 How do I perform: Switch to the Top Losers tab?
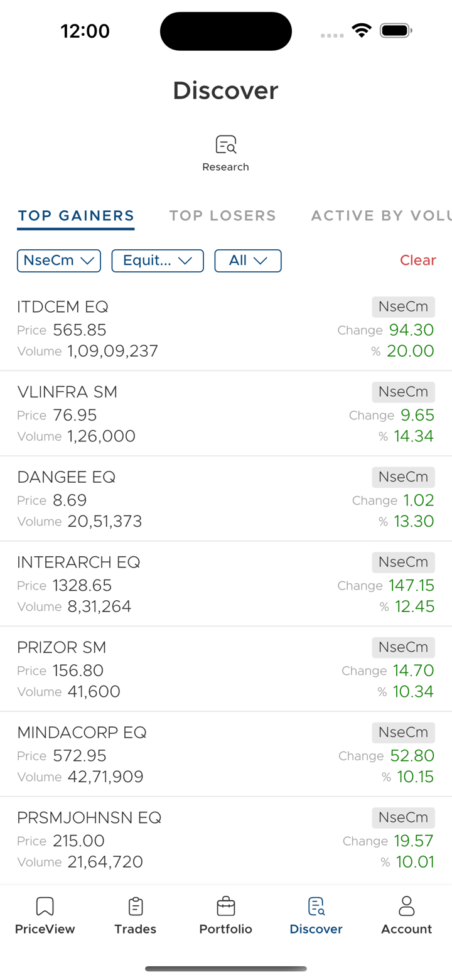[223, 216]
